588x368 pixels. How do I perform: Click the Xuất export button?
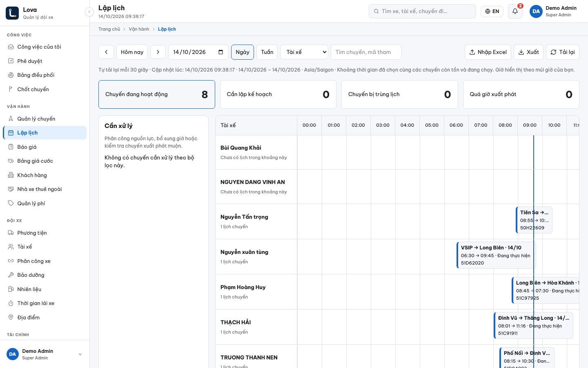pos(528,52)
